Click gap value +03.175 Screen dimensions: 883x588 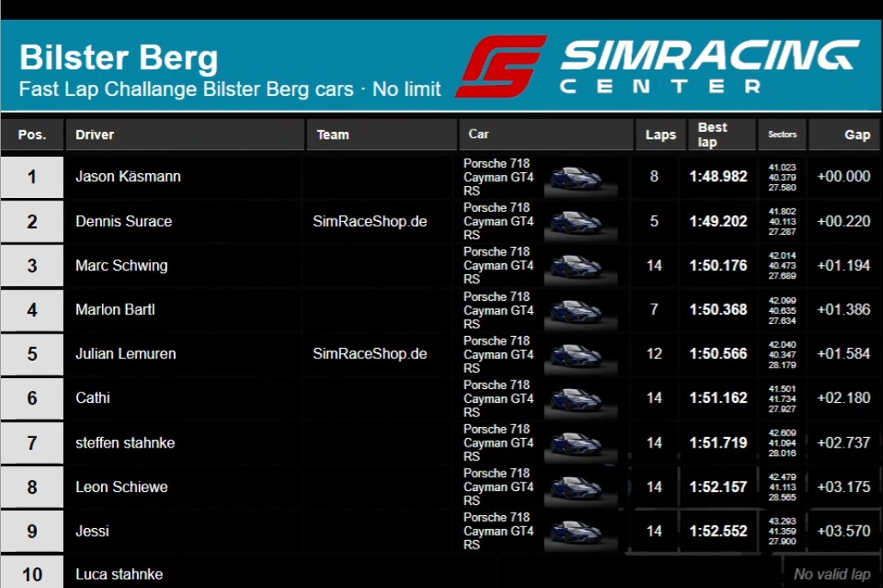(x=844, y=487)
